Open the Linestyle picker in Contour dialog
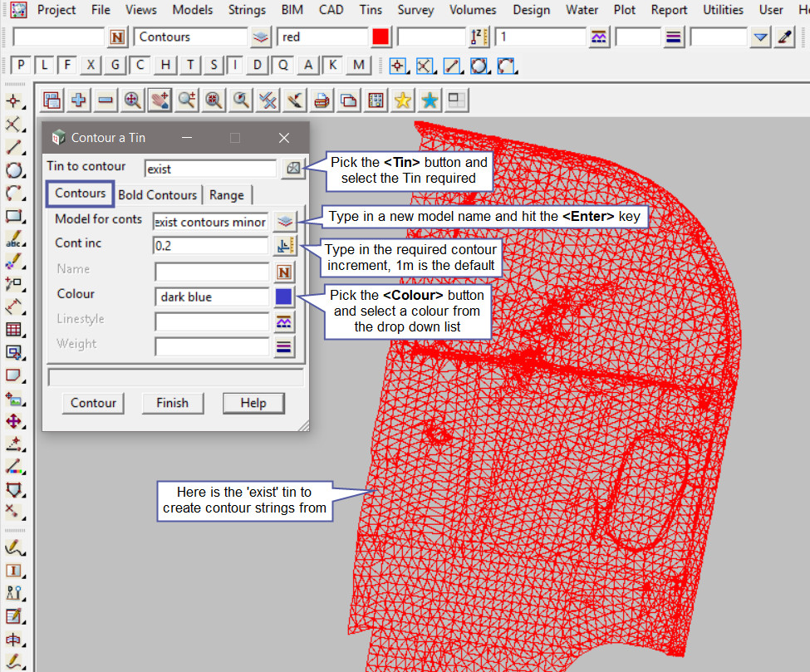Screen dimensions: 810x672 [x=285, y=321]
